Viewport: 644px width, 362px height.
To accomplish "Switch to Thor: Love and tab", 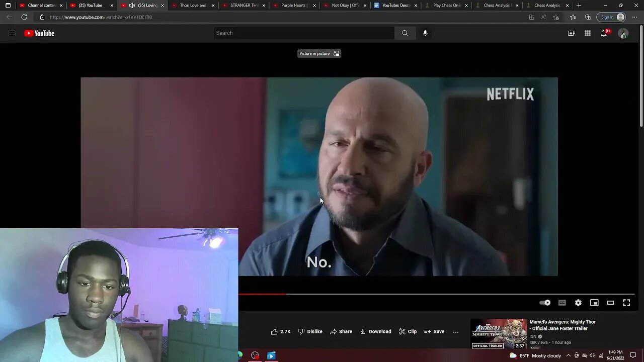I will [x=193, y=6].
